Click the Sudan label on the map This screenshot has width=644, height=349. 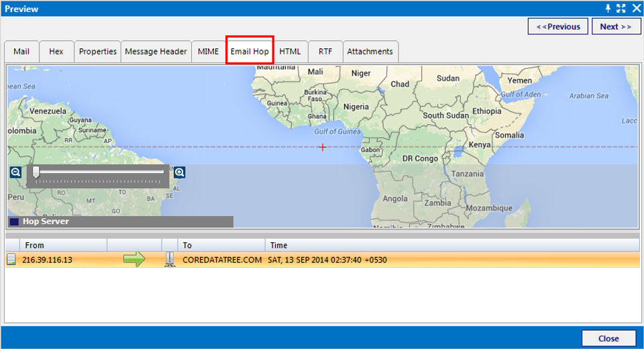447,78
